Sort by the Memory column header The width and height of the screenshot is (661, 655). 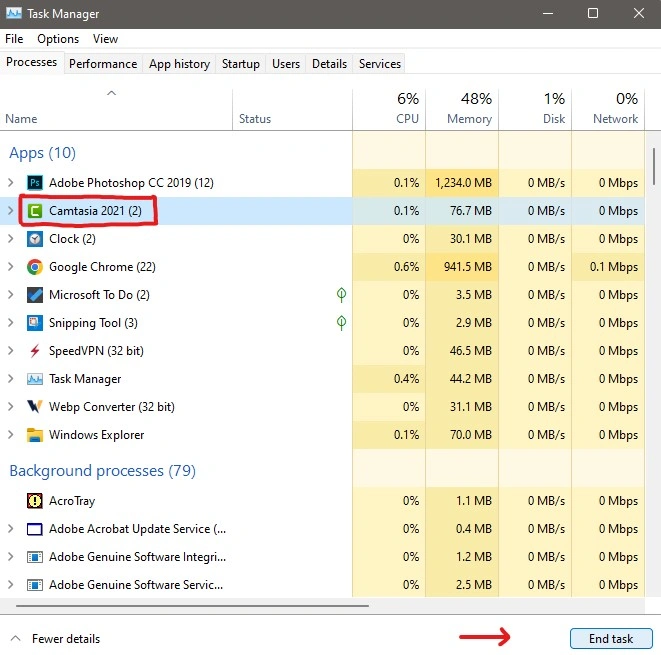point(462,110)
